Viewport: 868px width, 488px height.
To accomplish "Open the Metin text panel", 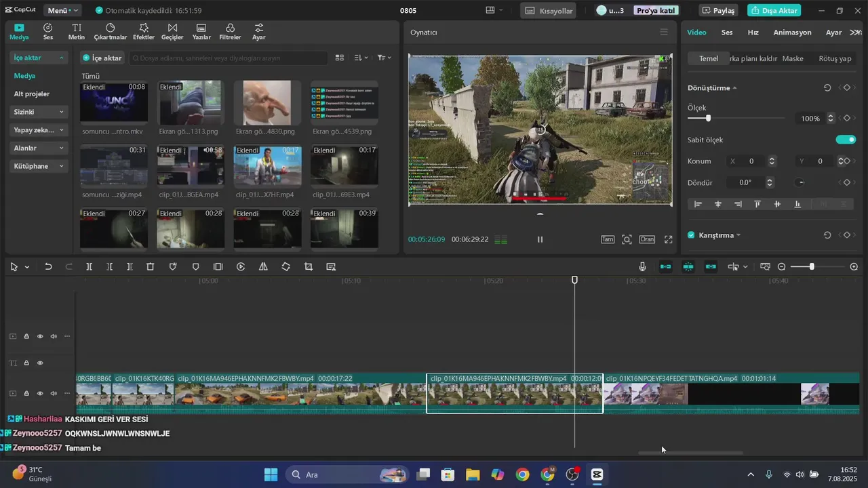I will pyautogui.click(x=77, y=32).
